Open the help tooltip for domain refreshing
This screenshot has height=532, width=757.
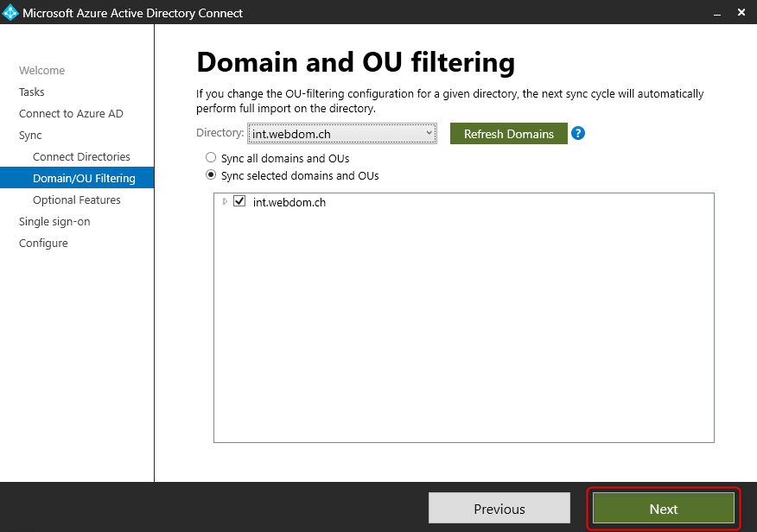[577, 133]
